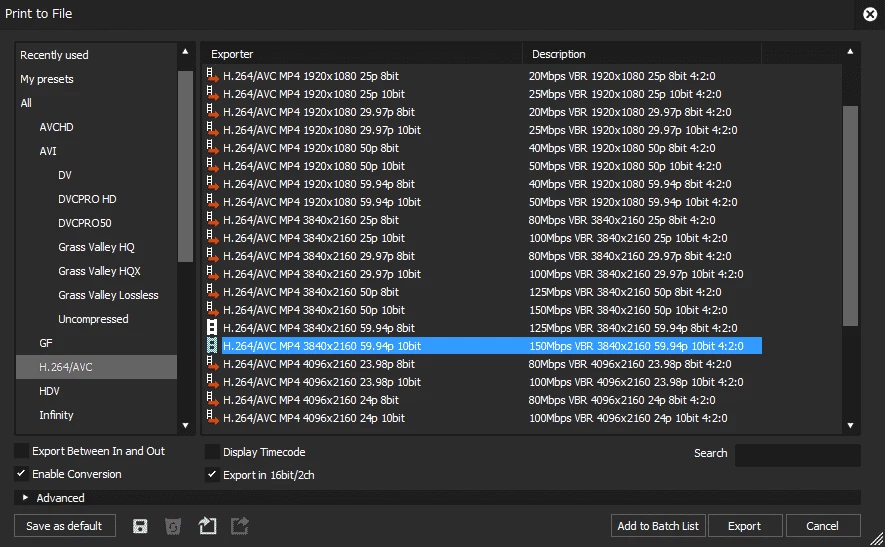The image size is (885, 547).
Task: Click exporter icon of 3840x2160 50p 10bit row
Action: (212, 310)
